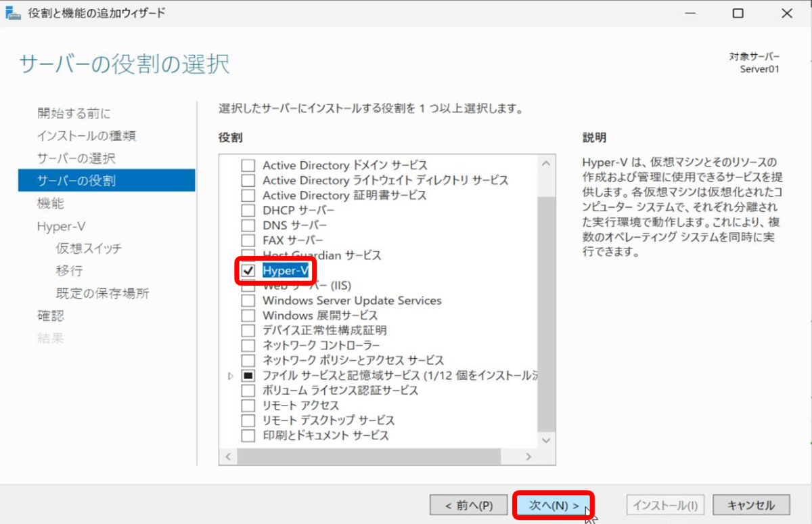812x524 pixels.
Task: Select DHCP サーバー label text
Action: 298,210
